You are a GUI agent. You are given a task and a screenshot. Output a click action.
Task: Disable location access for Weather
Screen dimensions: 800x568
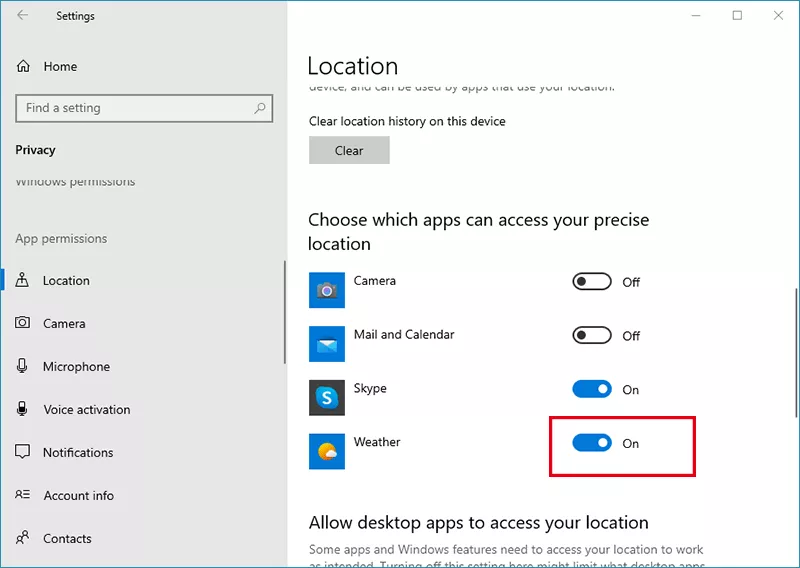coord(592,443)
